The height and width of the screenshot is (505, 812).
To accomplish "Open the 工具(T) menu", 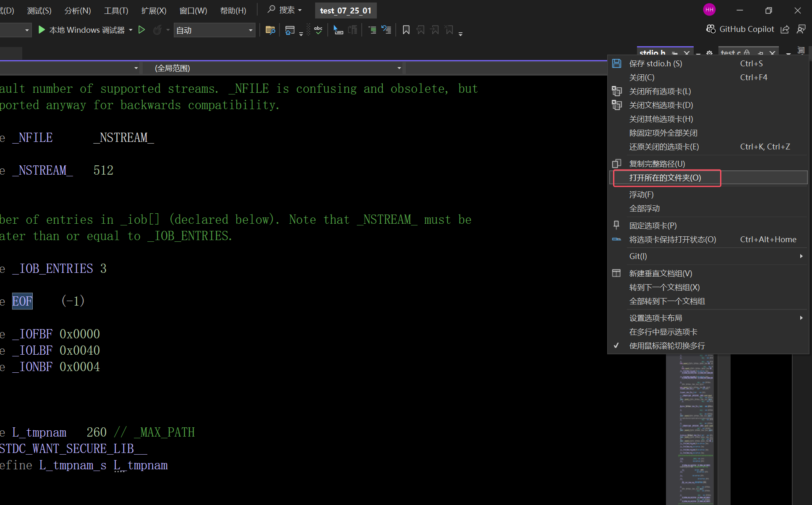I will coord(116,10).
